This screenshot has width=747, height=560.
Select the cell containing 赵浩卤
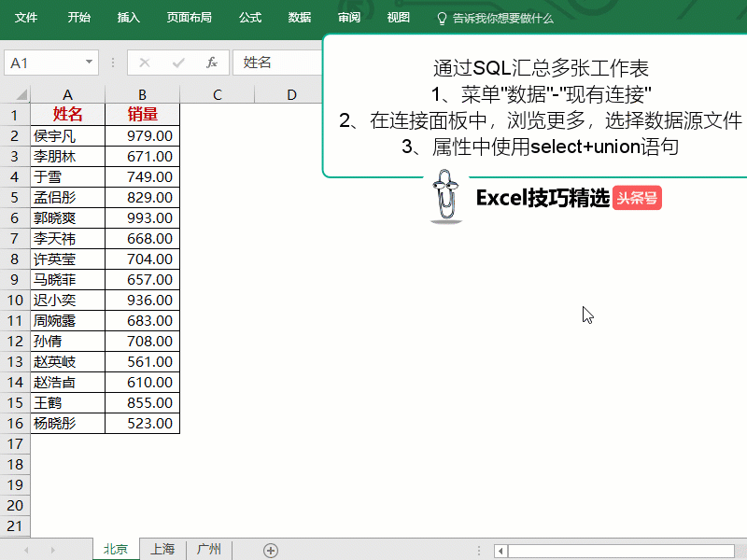[x=67, y=383]
